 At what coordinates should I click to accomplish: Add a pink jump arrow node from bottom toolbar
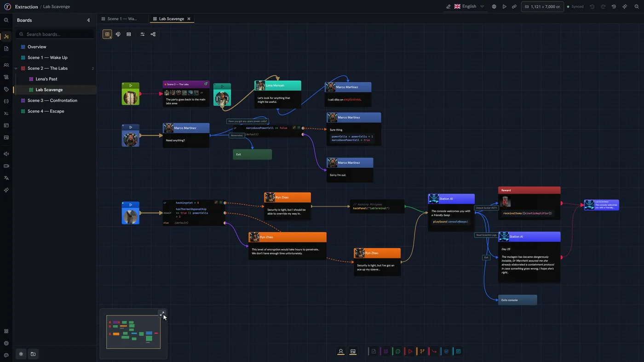pos(434,351)
